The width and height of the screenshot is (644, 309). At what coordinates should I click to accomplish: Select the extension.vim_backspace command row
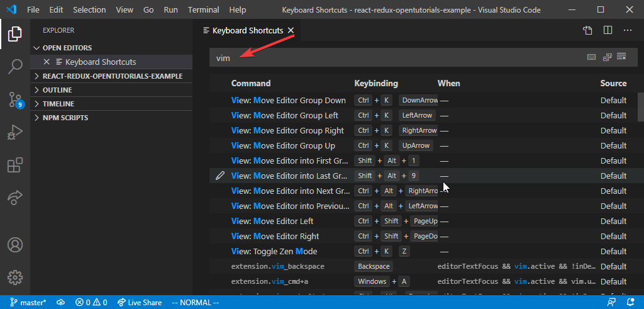coord(423,266)
